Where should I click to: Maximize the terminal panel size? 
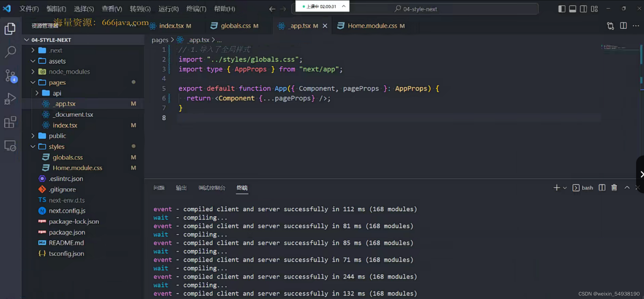point(627,188)
